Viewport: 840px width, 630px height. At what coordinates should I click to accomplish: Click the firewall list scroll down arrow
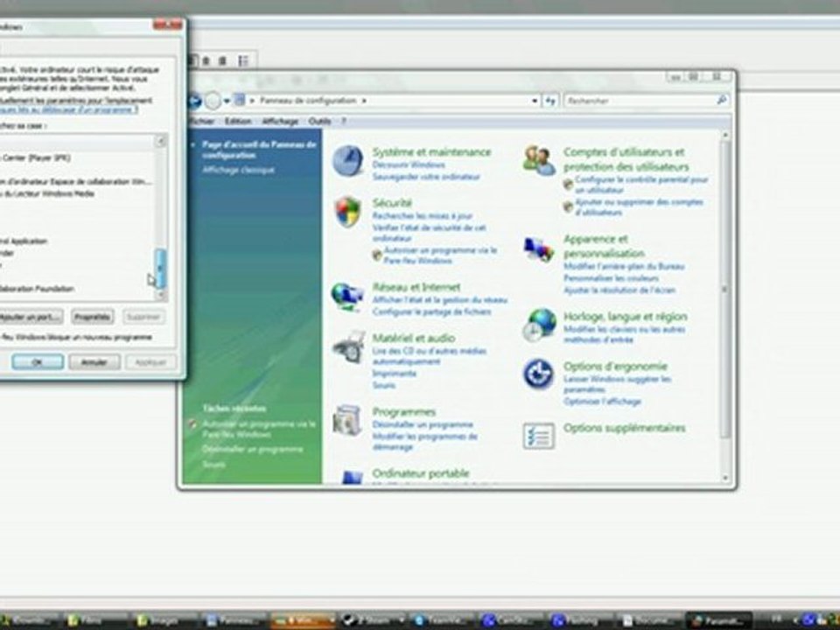[x=160, y=295]
